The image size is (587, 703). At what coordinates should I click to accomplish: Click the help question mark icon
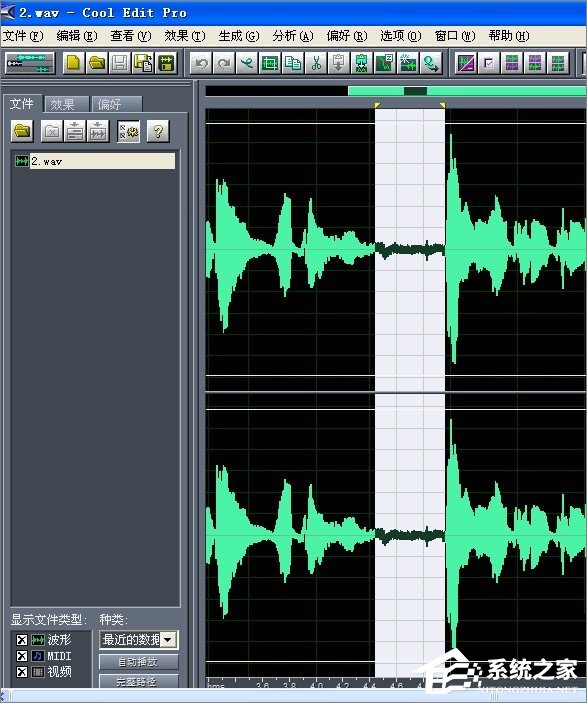tap(158, 131)
